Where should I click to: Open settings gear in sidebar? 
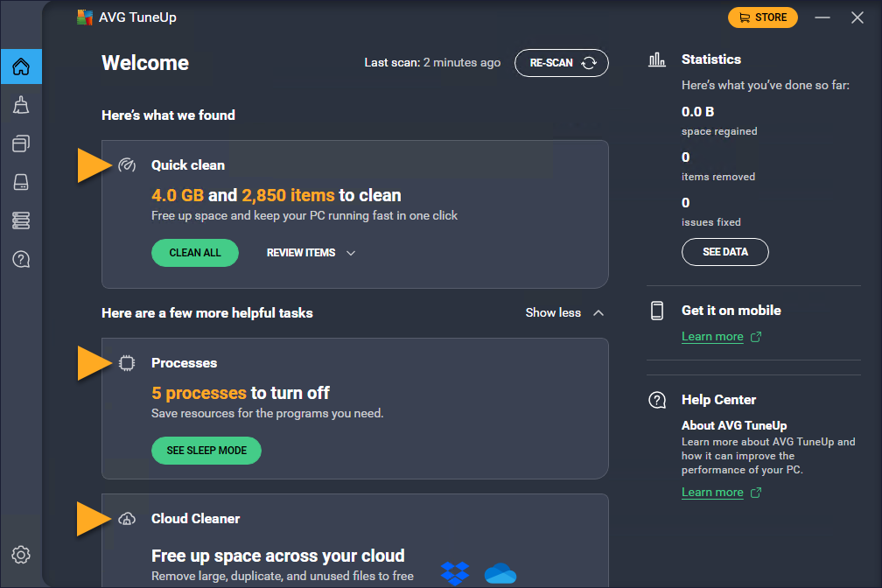coord(21,555)
